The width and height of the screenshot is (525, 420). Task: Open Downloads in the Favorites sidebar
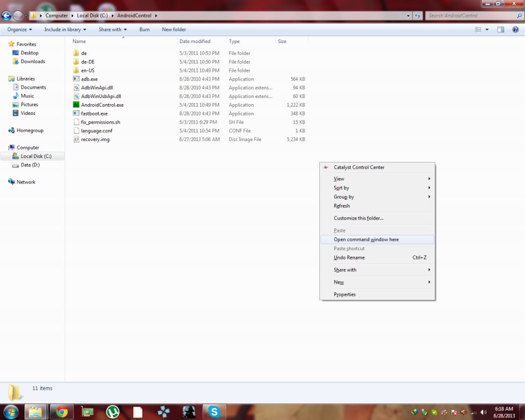click(33, 62)
